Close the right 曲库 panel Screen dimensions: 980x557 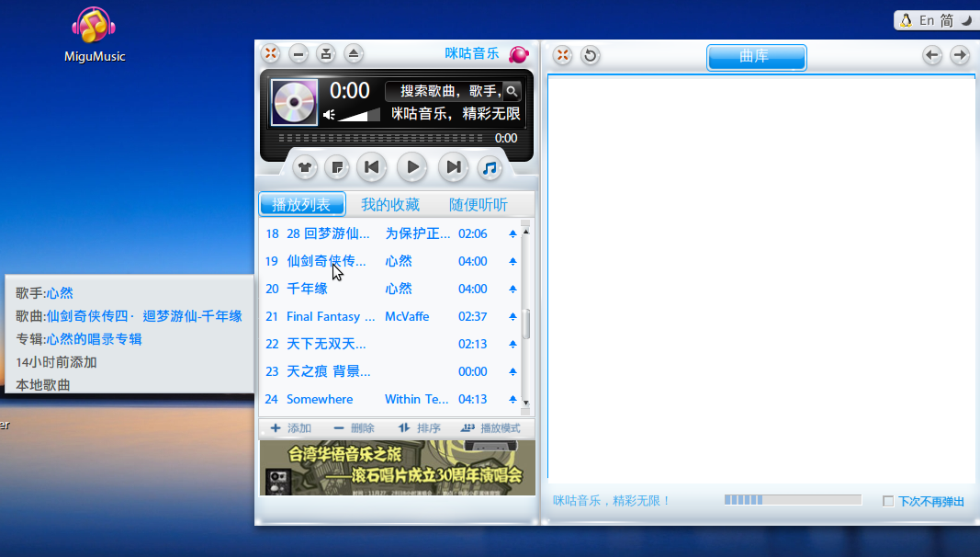[x=562, y=55]
